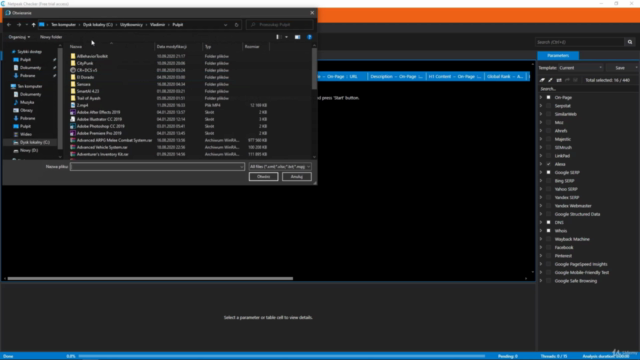Expand the SEMrush parameter group

tap(541, 147)
